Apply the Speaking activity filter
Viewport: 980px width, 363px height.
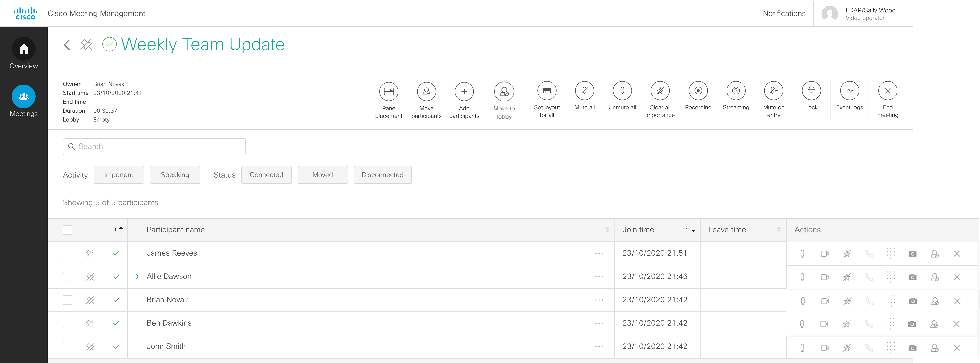tap(175, 175)
